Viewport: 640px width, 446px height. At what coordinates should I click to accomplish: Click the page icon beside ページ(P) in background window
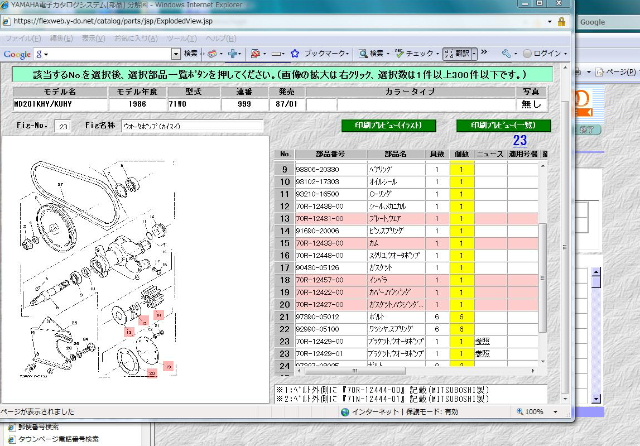tap(599, 72)
